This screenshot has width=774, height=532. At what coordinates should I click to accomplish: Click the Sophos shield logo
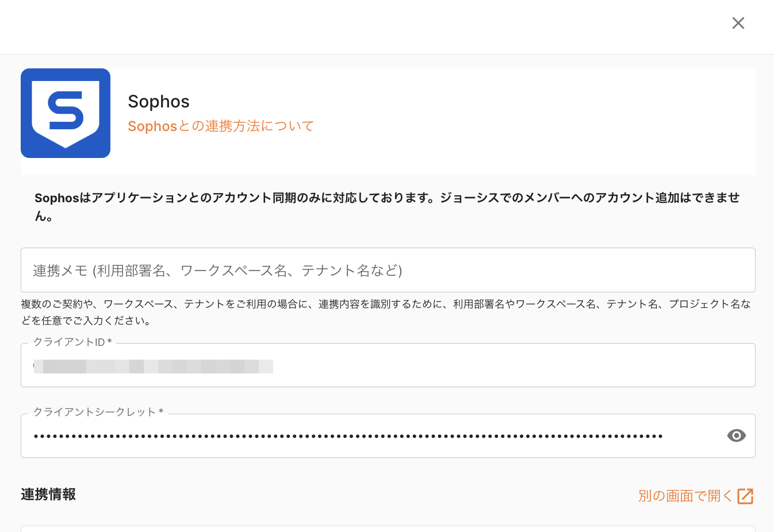(x=66, y=113)
